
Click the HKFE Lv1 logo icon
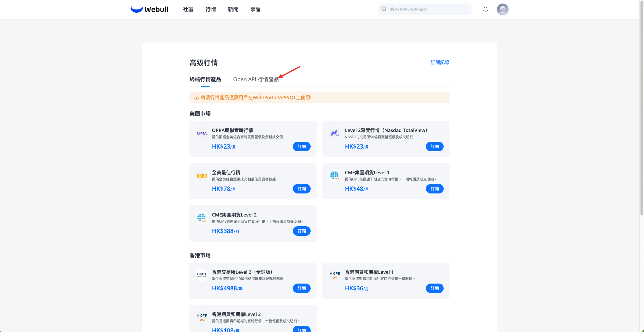point(335,275)
